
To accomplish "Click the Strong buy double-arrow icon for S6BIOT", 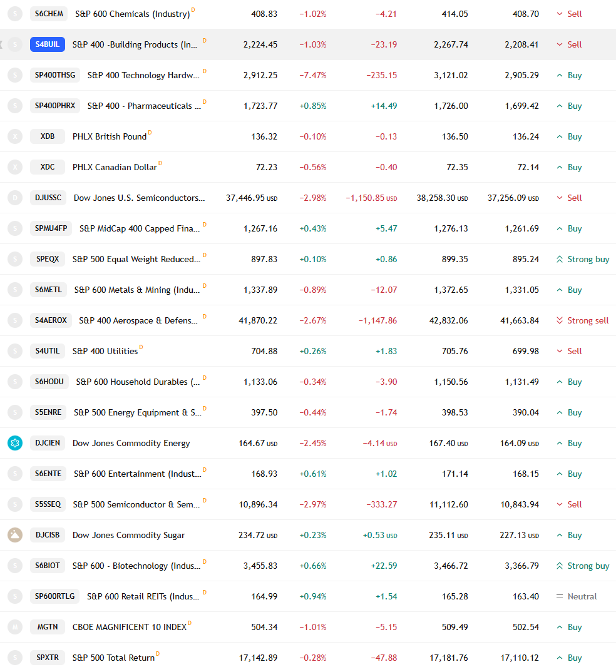I will click(x=560, y=566).
